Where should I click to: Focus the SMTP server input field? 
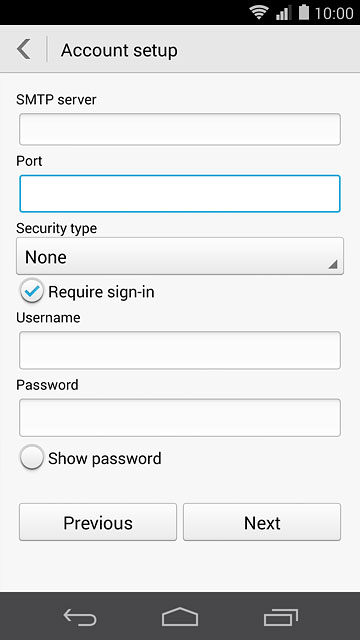pos(180,129)
